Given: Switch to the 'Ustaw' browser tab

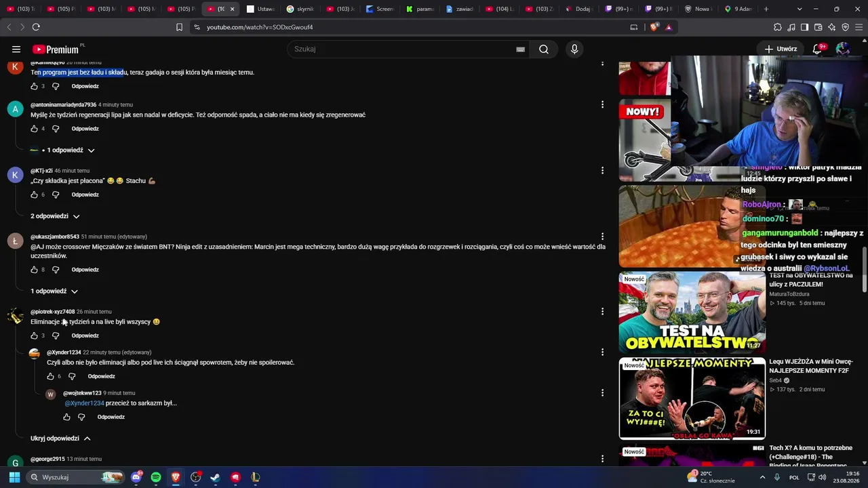Looking at the screenshot, I should (x=260, y=9).
